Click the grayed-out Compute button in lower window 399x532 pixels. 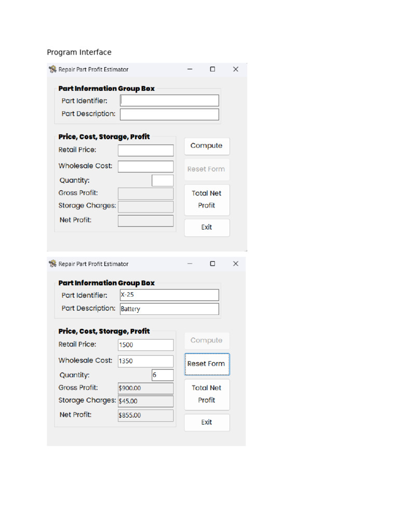coord(207,341)
